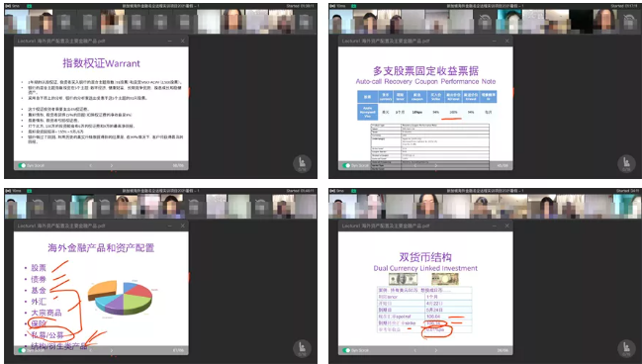Toggle Sync Scroll on the Auto-call Recovery slide
The image size is (642, 364).
click(346, 165)
